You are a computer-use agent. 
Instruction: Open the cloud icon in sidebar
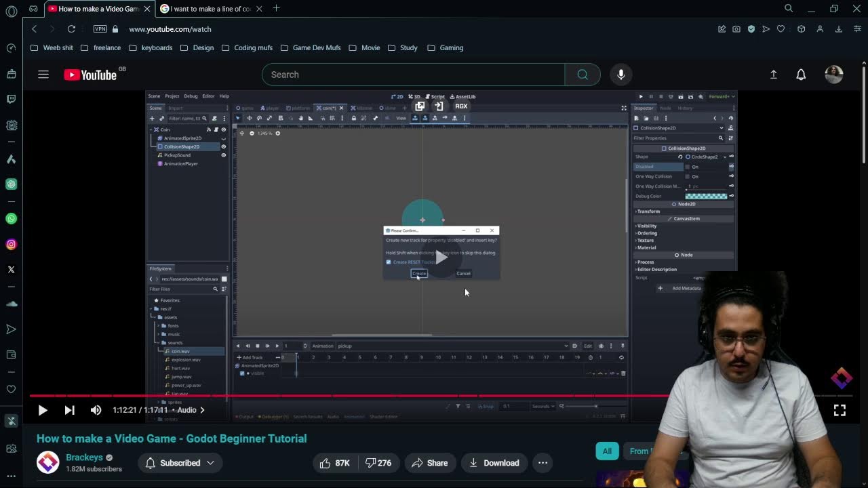click(x=12, y=304)
